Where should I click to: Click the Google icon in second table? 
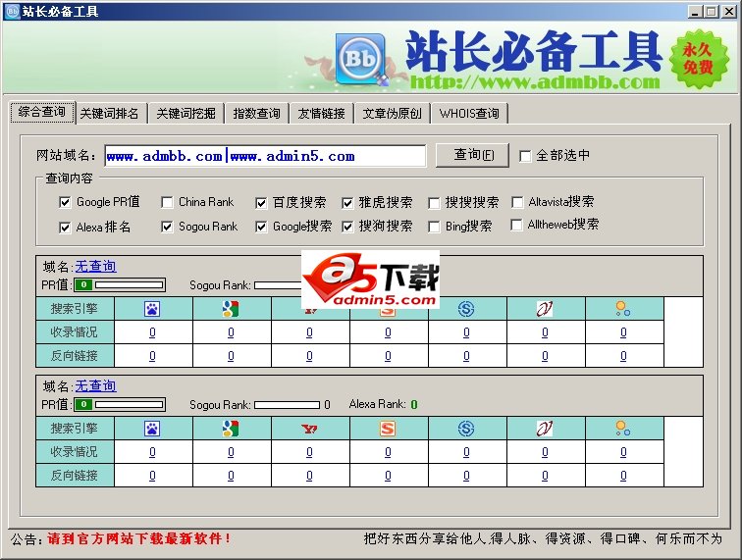point(231,429)
